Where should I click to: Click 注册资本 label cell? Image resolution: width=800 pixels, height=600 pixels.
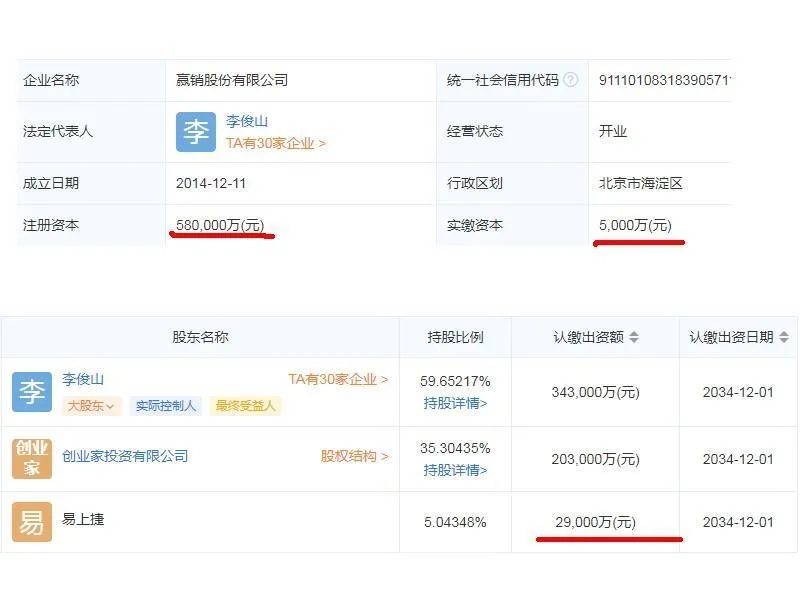point(91,225)
